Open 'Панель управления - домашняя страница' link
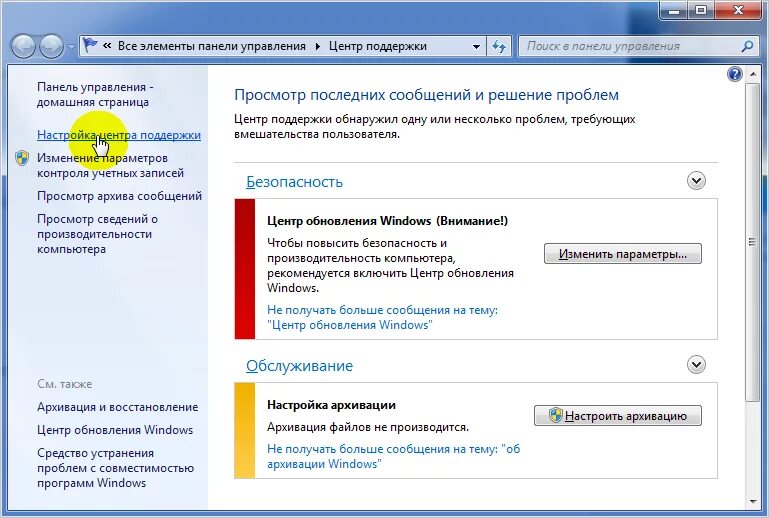The height and width of the screenshot is (518, 769). [95, 94]
